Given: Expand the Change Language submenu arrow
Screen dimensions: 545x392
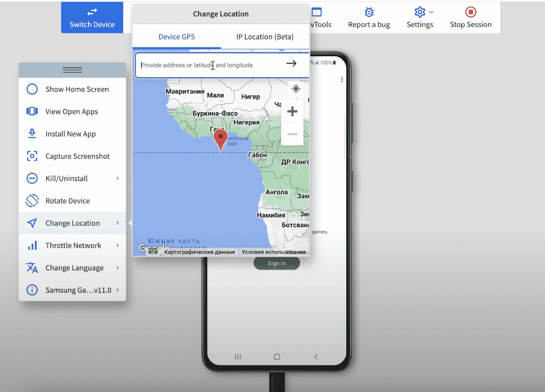Looking at the screenshot, I should pyautogui.click(x=117, y=268).
